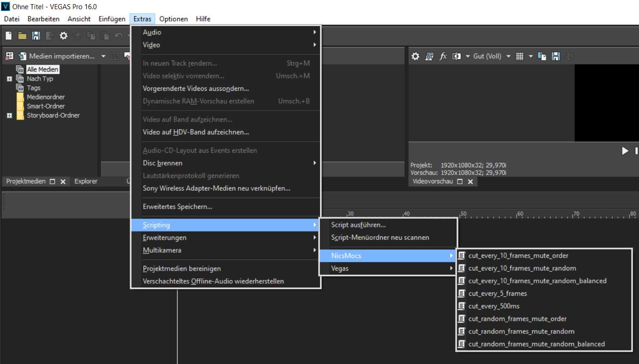Open the Ansicht menu
This screenshot has width=639, height=364.
79,19
